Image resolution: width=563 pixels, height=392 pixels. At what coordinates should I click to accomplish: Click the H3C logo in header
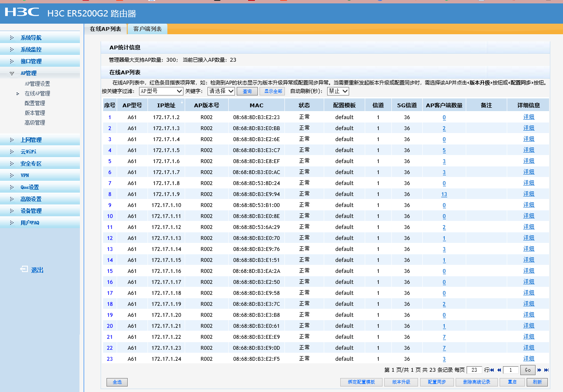click(22, 12)
